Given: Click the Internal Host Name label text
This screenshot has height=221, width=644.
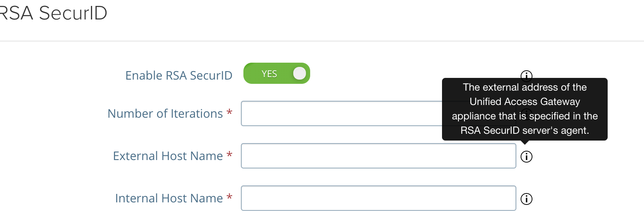Looking at the screenshot, I should pos(169,198).
